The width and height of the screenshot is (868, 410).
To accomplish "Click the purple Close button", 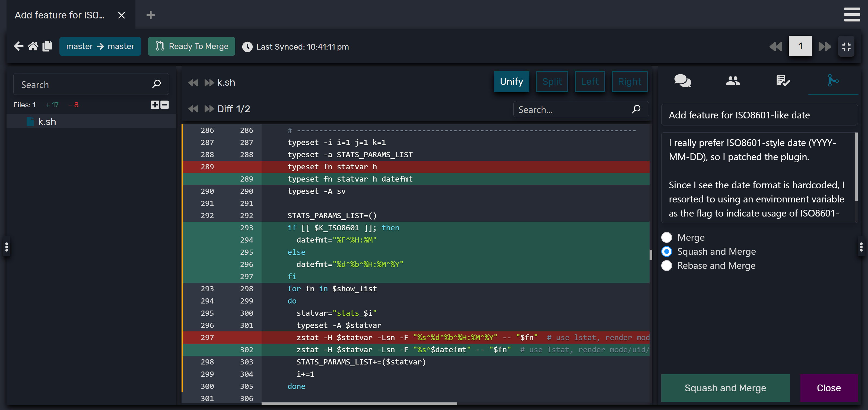I will [x=829, y=388].
